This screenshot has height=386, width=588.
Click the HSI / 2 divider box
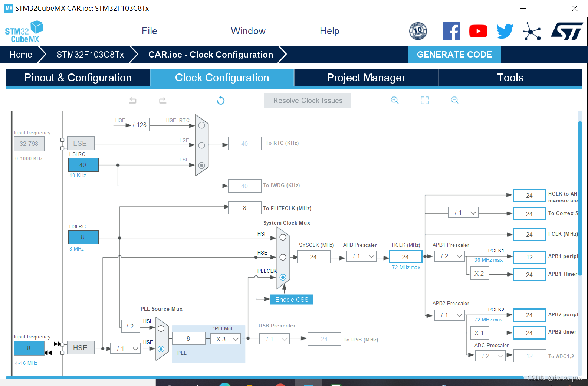(131, 326)
